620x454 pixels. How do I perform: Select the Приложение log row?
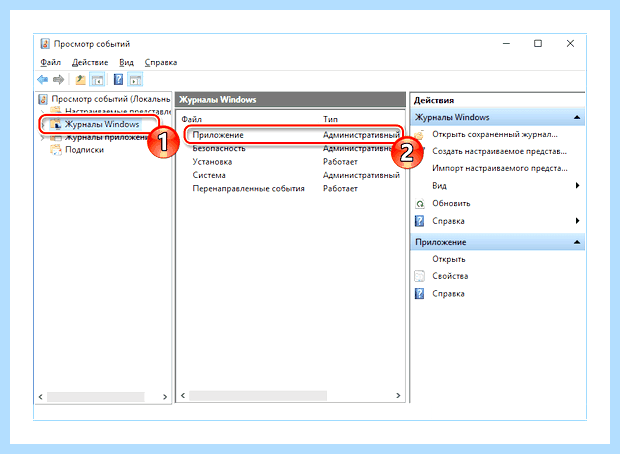click(294, 135)
